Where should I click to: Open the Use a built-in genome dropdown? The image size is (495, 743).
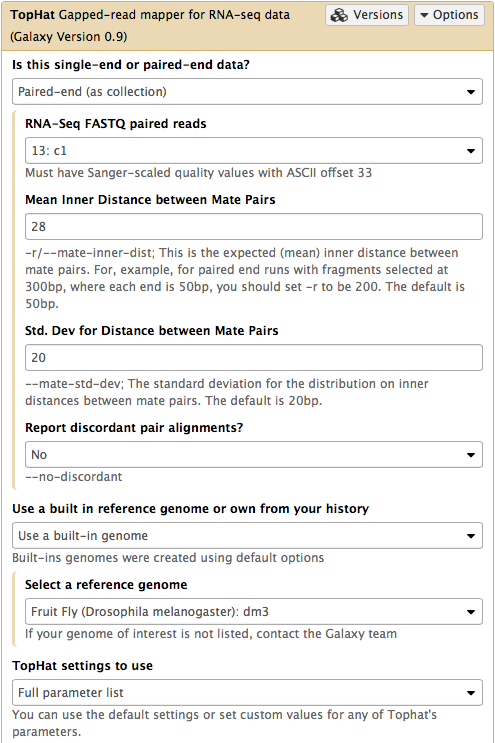(247, 535)
